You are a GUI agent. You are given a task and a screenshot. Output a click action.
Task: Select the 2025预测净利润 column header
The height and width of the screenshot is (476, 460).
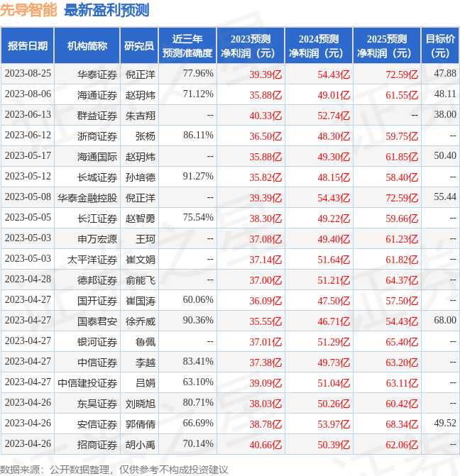pos(387,46)
